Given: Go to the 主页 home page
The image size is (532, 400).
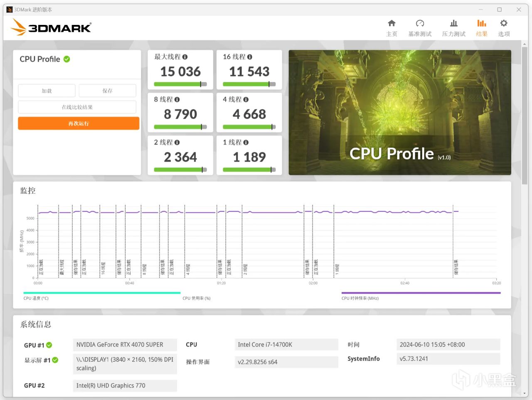Looking at the screenshot, I should (x=392, y=28).
